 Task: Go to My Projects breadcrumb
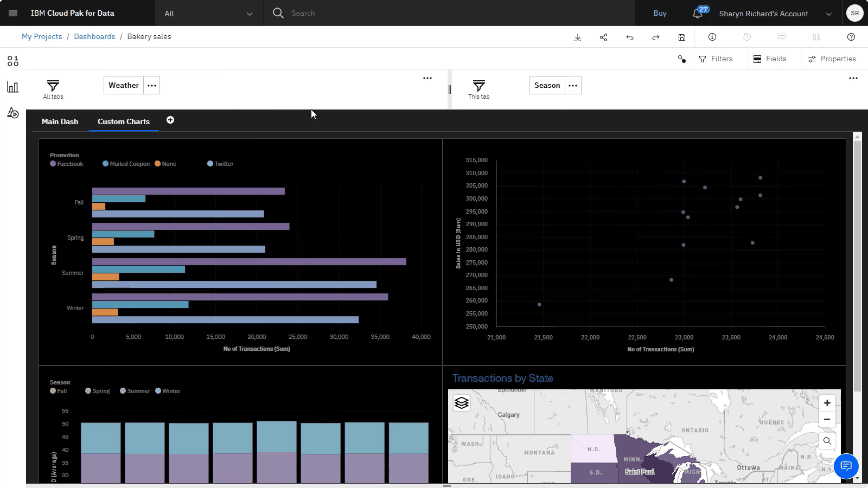[x=42, y=36]
